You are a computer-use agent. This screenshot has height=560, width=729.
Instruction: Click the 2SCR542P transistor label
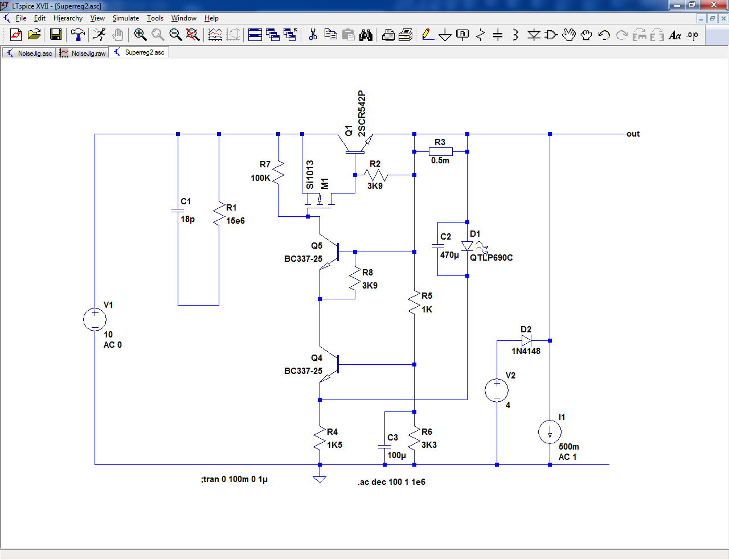pyautogui.click(x=362, y=113)
